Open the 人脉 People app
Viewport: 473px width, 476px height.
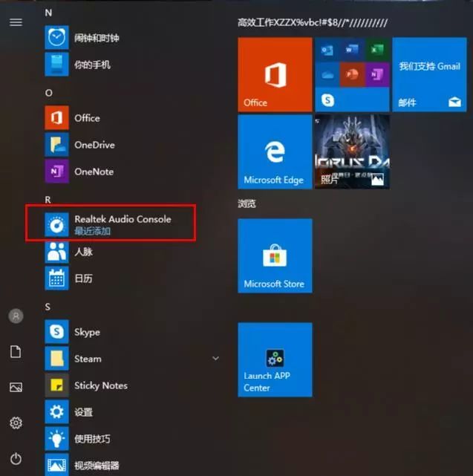pyautogui.click(x=131, y=252)
